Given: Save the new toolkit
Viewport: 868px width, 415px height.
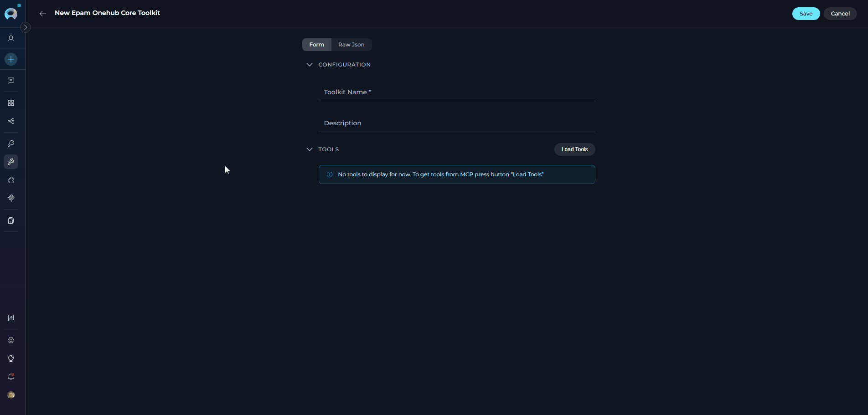Looking at the screenshot, I should coord(806,14).
